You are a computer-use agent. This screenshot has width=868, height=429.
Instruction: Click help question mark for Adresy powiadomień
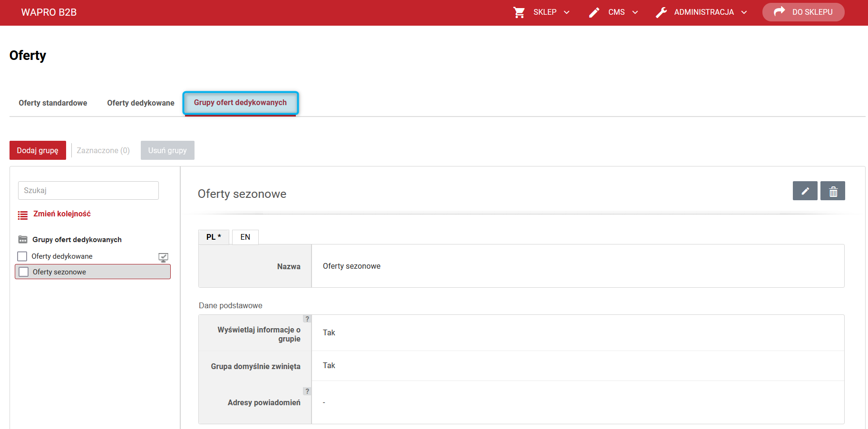click(307, 391)
